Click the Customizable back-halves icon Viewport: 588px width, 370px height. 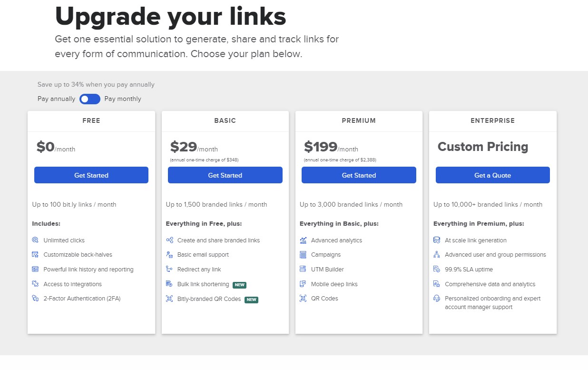click(x=35, y=255)
